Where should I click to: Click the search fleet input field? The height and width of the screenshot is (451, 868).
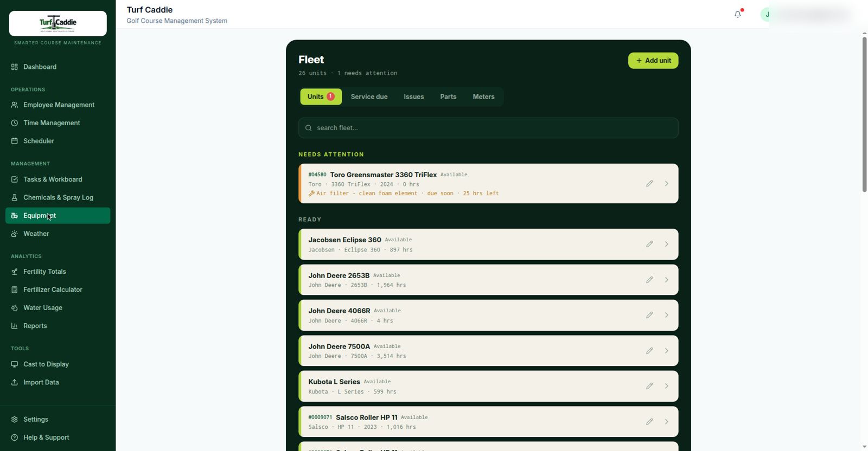[488, 128]
